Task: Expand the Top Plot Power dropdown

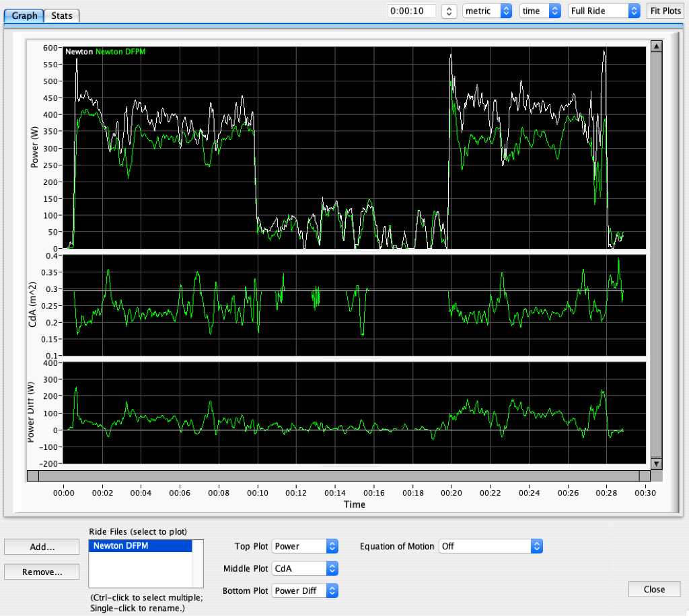Action: [304, 546]
